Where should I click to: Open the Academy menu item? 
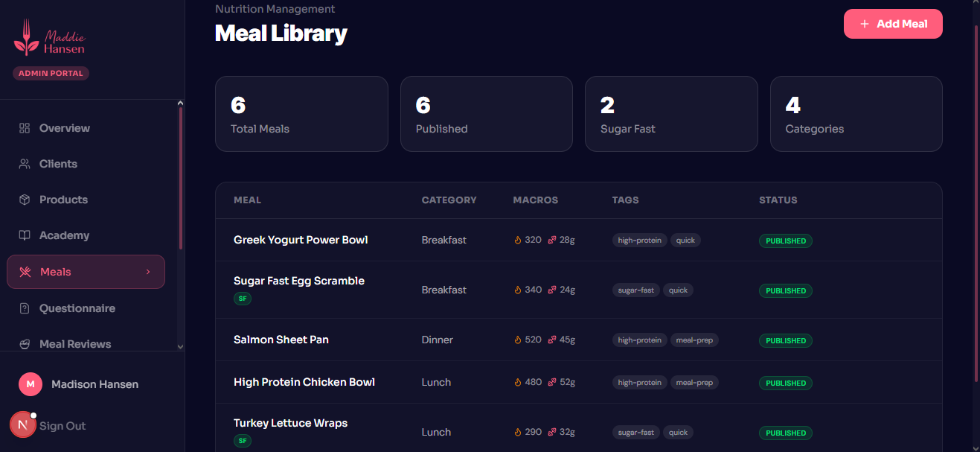64,235
